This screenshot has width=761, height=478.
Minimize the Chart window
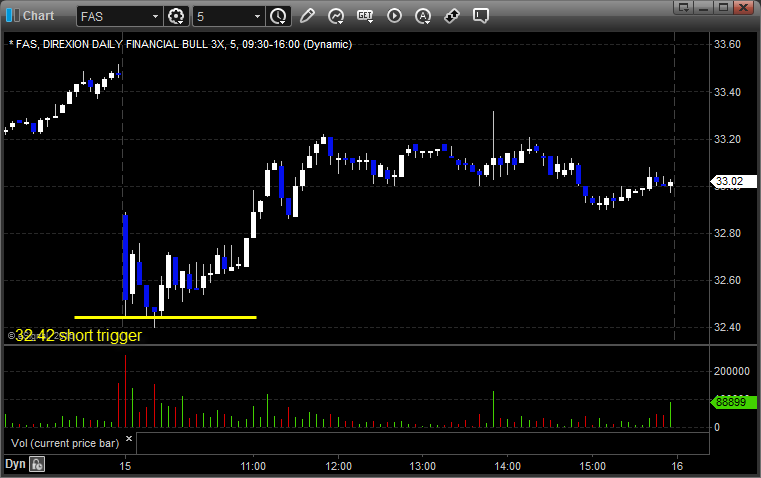click(703, 7)
